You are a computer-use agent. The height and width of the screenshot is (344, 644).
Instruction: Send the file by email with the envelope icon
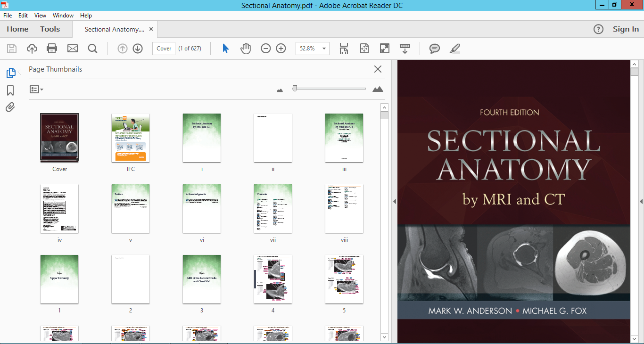click(x=72, y=49)
